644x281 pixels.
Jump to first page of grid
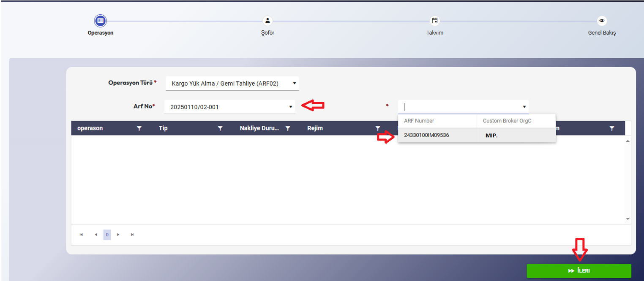tap(81, 235)
